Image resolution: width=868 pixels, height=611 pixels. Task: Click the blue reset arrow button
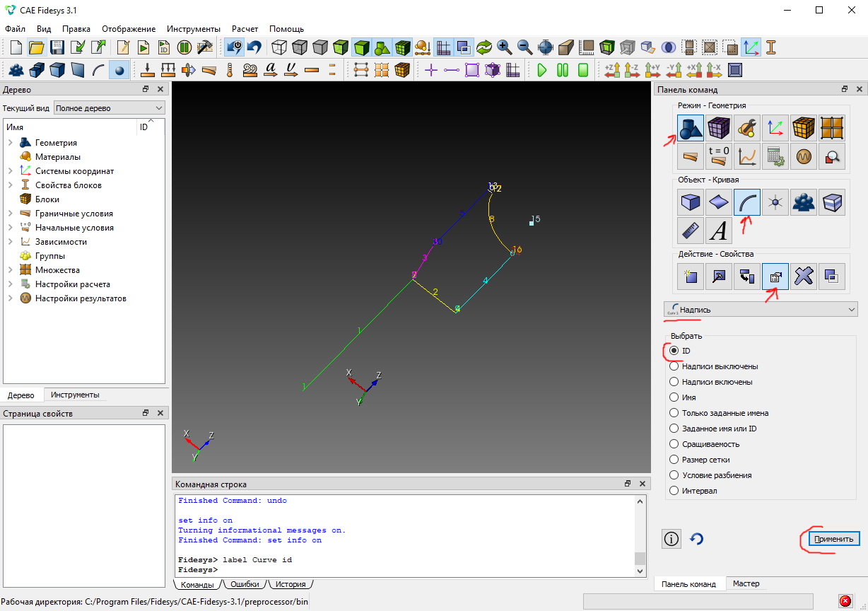(696, 539)
